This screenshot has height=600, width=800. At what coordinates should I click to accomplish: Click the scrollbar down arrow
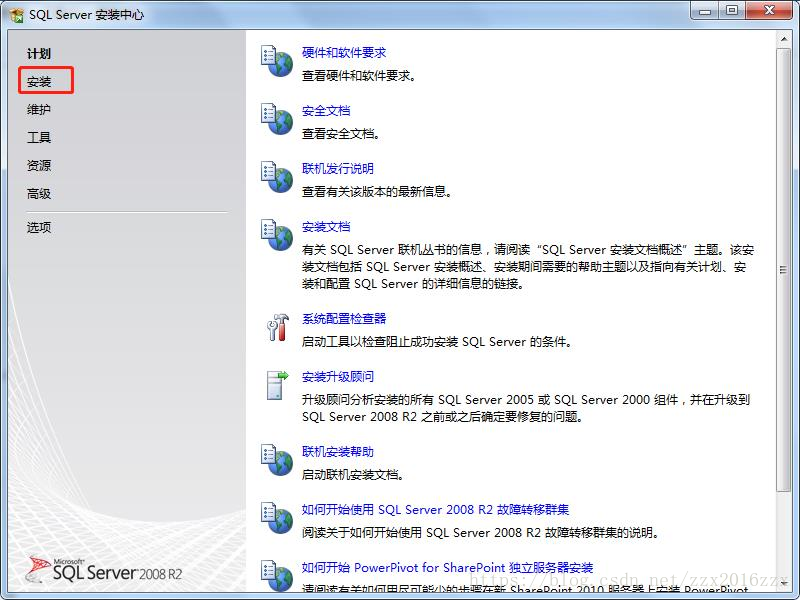[783, 583]
